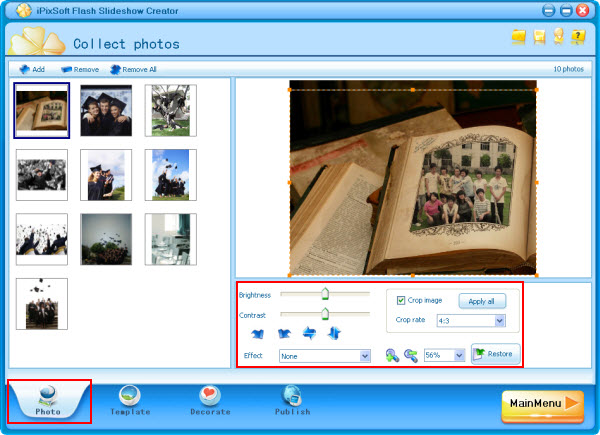Click the Apply all button
This screenshot has height=435, width=600.
[482, 301]
